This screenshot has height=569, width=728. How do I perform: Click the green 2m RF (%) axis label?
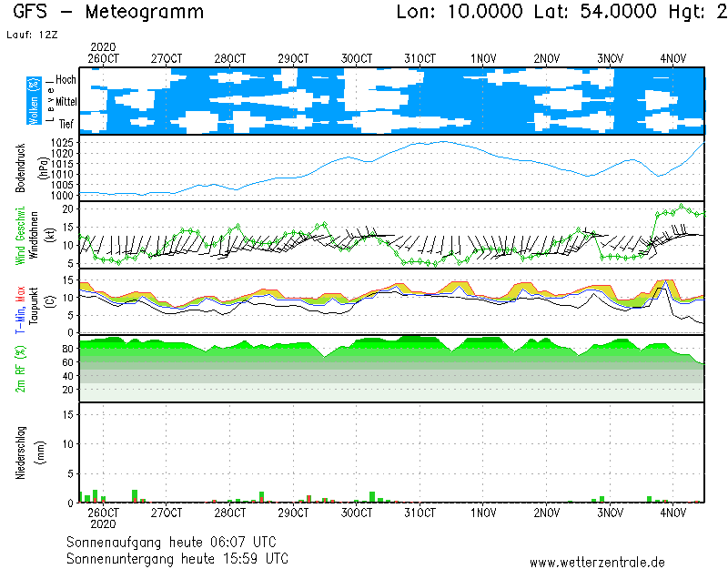point(20,369)
